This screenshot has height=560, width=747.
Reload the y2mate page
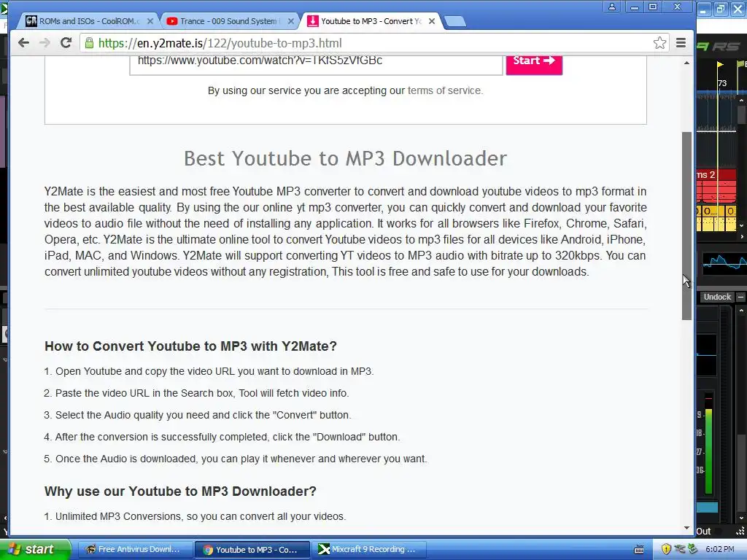point(66,43)
